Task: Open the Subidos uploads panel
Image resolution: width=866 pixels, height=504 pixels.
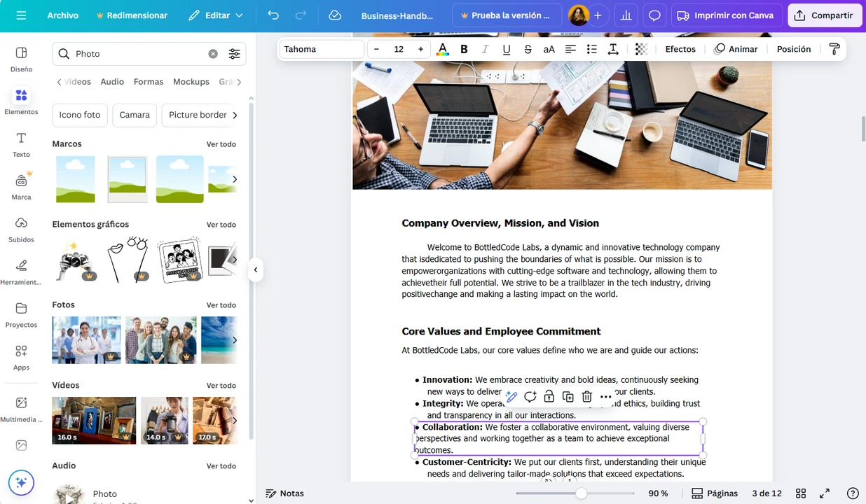Action: point(21,230)
